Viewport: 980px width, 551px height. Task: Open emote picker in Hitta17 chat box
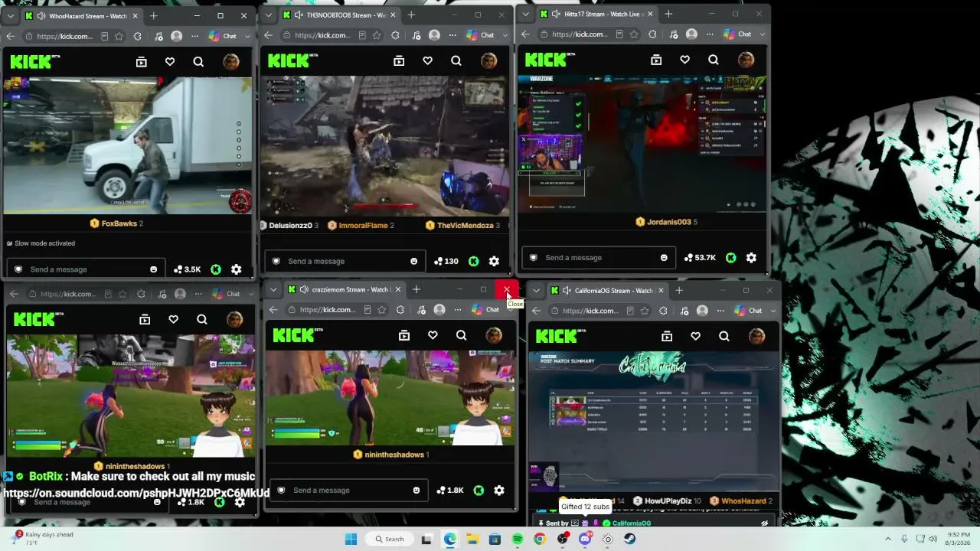click(x=664, y=258)
